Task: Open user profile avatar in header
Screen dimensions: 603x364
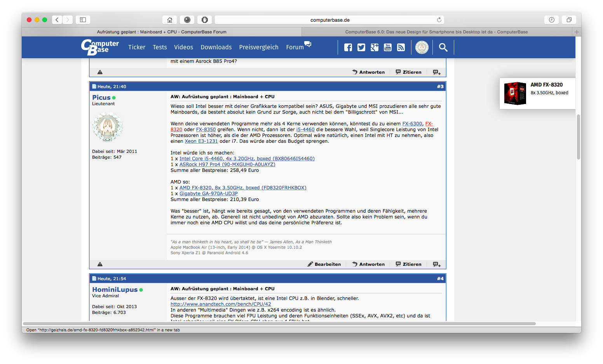Action: point(422,47)
